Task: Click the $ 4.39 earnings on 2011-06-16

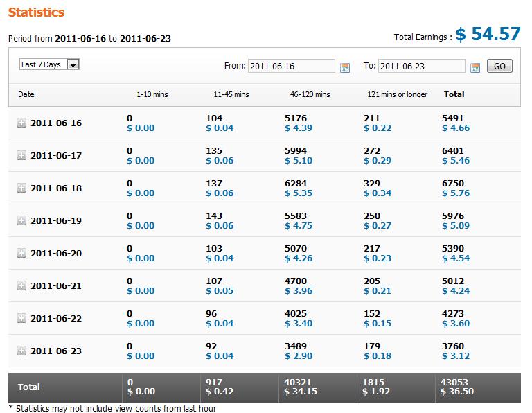Action: click(x=299, y=128)
